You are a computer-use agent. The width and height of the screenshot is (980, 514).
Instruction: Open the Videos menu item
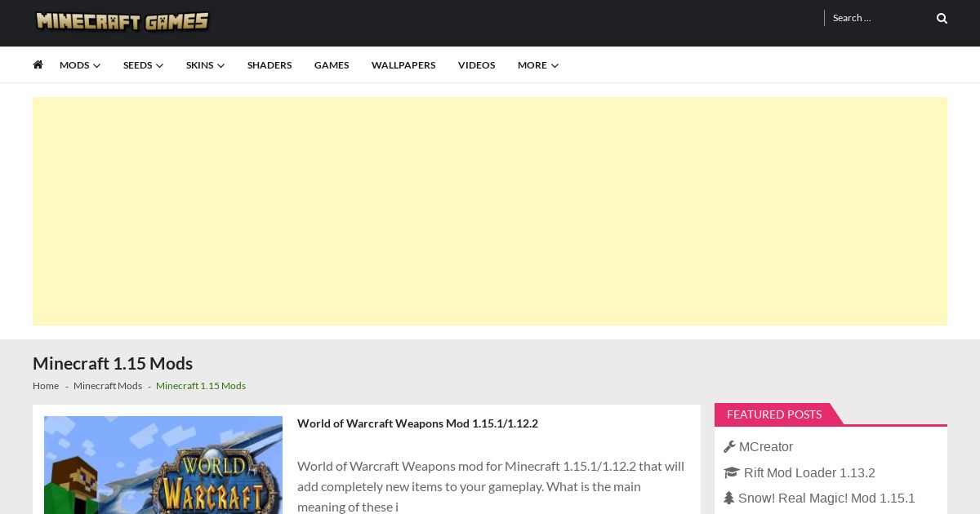(476, 65)
